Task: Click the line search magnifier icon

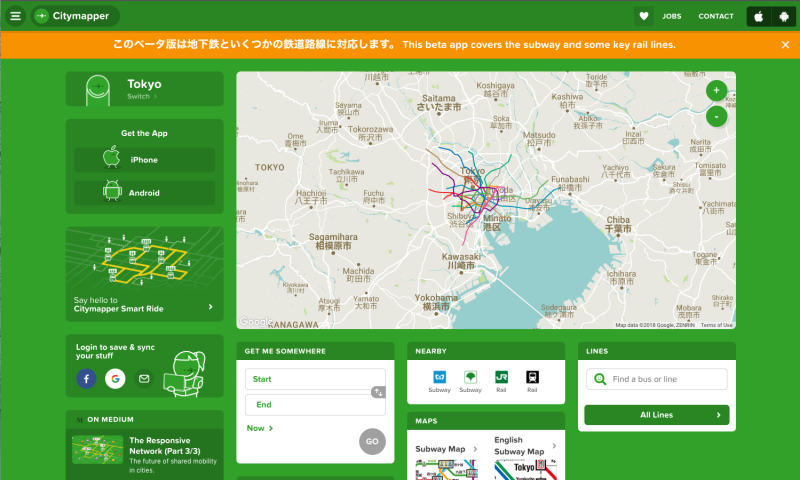Action: 600,379
